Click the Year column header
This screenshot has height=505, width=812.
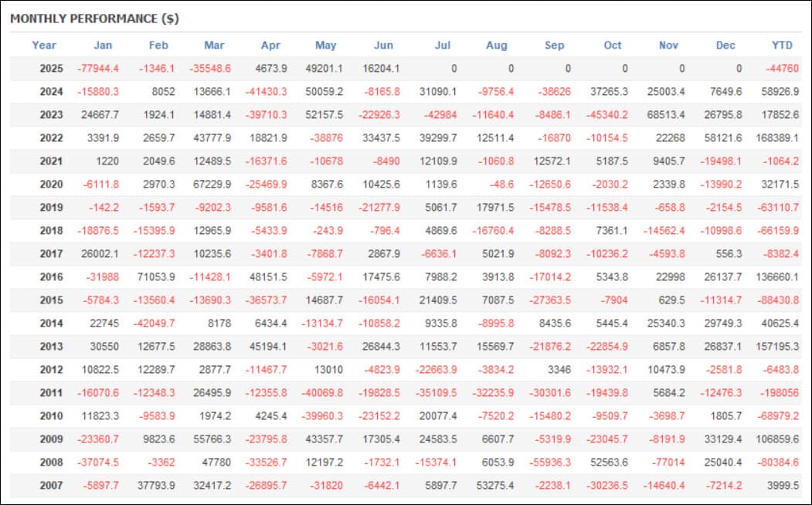point(44,46)
